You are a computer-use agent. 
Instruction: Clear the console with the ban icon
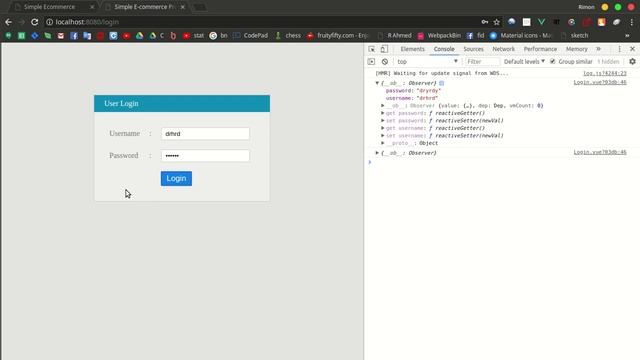pyautogui.click(x=385, y=62)
